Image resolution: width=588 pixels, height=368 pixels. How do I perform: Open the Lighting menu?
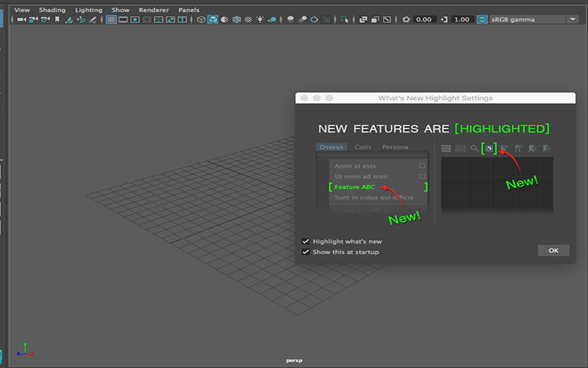88,10
